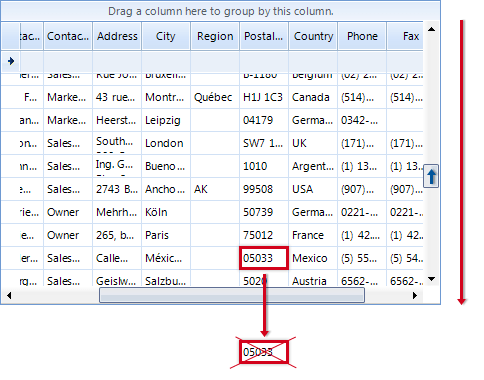Click the Calle... address cell

click(x=117, y=258)
